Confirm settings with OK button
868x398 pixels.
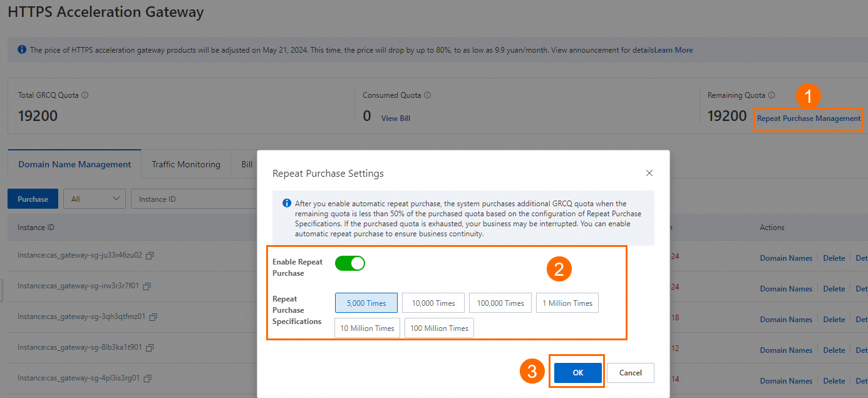[x=578, y=372]
